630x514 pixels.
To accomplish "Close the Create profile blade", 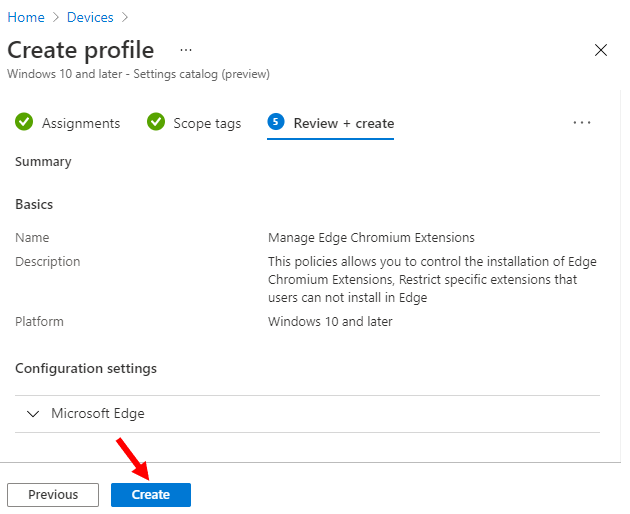I will point(601,50).
